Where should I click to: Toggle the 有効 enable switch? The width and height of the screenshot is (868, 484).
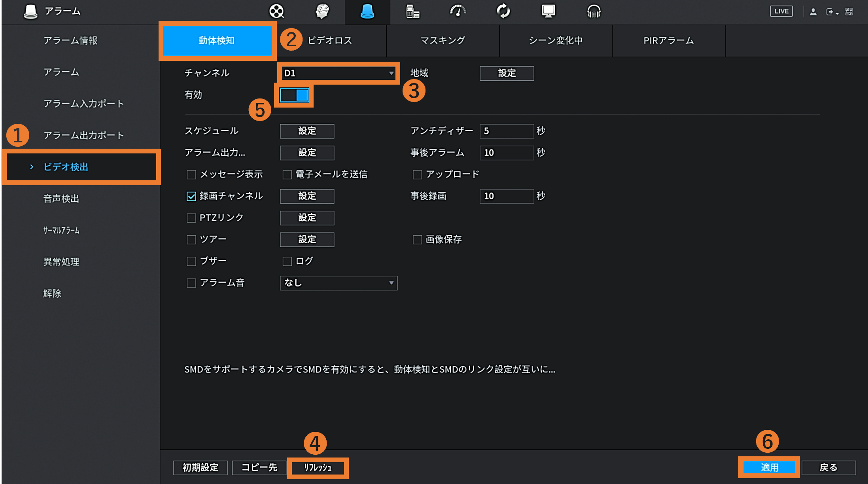(294, 95)
